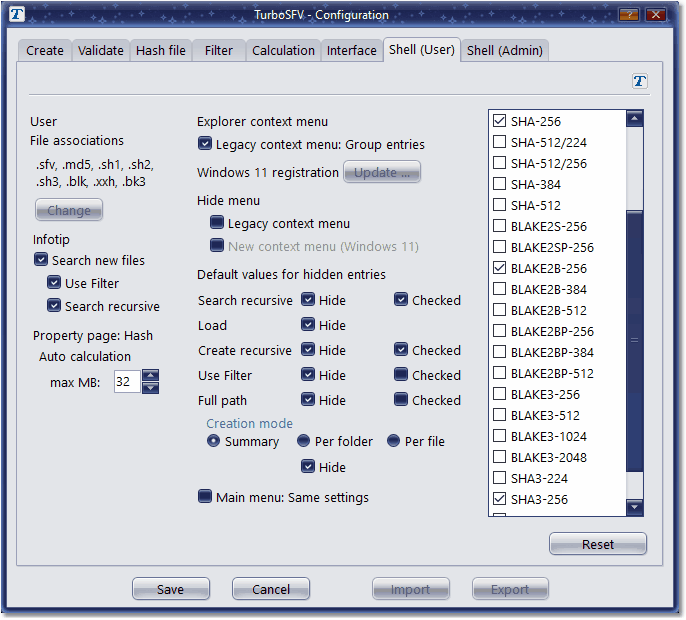Click the Change file associations button

[69, 210]
